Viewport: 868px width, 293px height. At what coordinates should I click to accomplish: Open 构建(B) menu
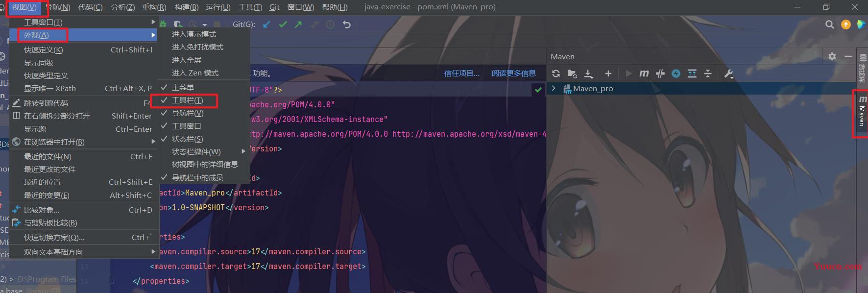[x=187, y=7]
